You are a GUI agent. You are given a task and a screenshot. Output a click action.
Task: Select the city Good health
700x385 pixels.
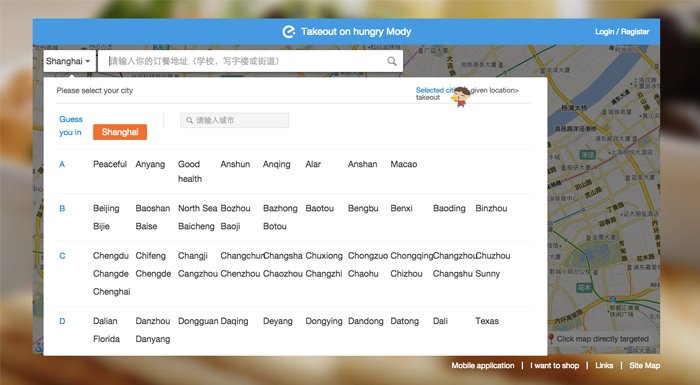[190, 171]
